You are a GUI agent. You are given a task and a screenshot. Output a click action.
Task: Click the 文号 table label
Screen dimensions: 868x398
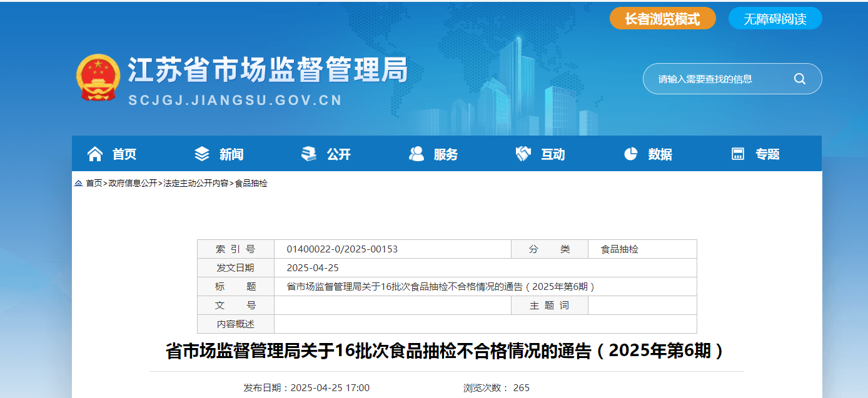pos(236,306)
